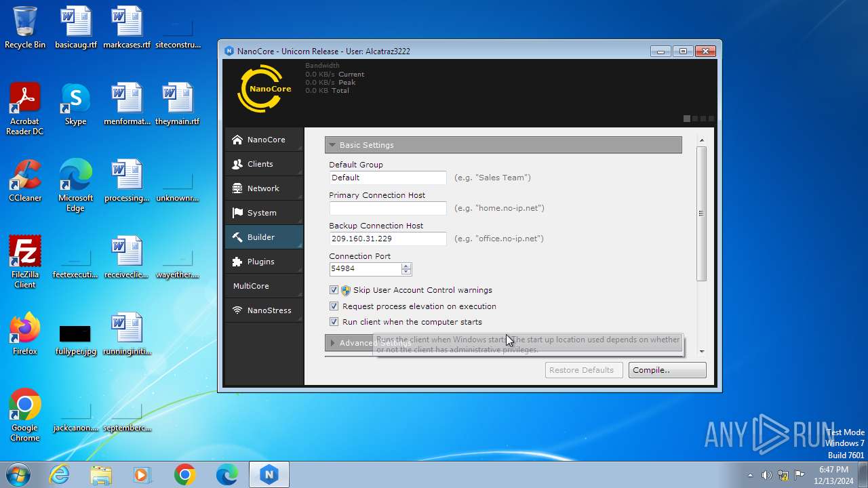
Task: Open the Clients sidebar tab
Action: tap(264, 164)
